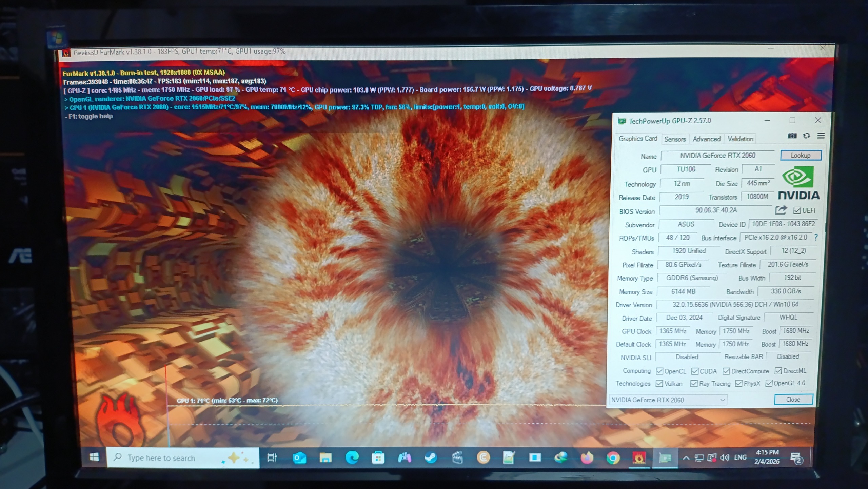Click the NVIDIA logo in GPU-Z
Screen dimensions: 868x489
tap(798, 183)
